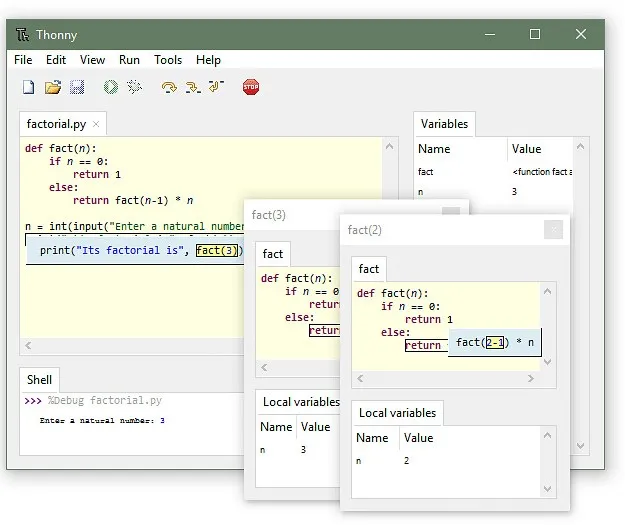Start debugging with the bug icon
Screen dimensions: 625x525
tap(134, 88)
